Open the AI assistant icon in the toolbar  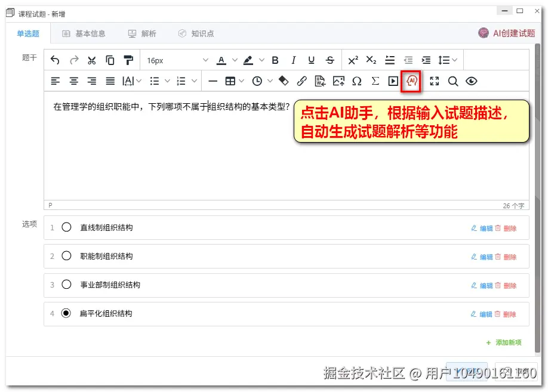pos(411,81)
